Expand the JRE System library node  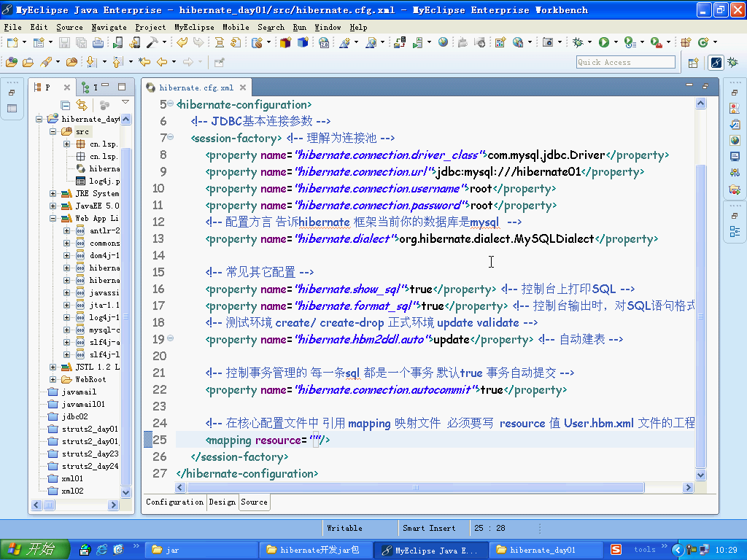(x=53, y=193)
